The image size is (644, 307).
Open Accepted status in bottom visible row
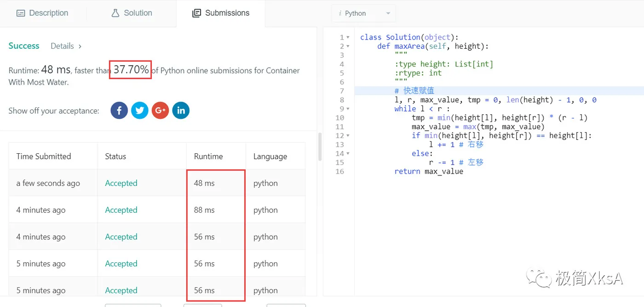click(x=121, y=290)
